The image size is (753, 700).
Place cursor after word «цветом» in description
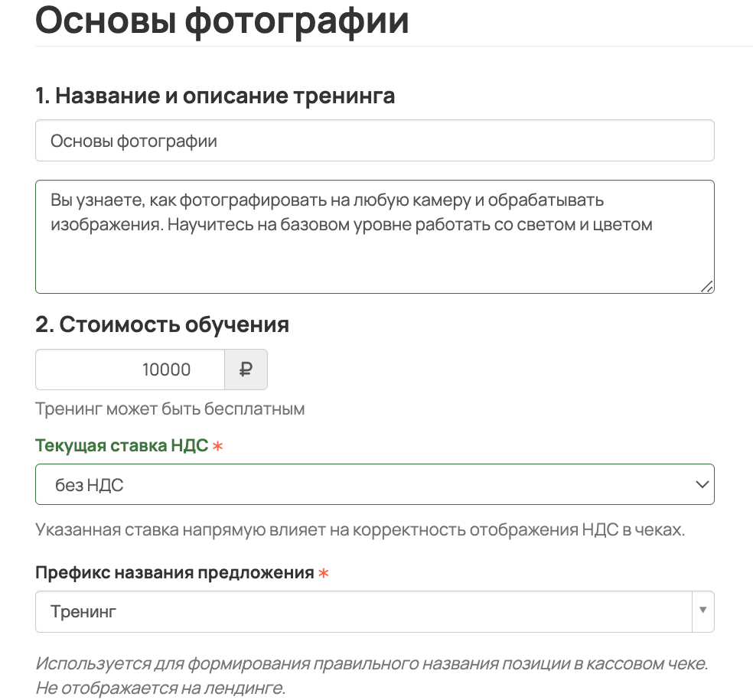[x=654, y=225]
